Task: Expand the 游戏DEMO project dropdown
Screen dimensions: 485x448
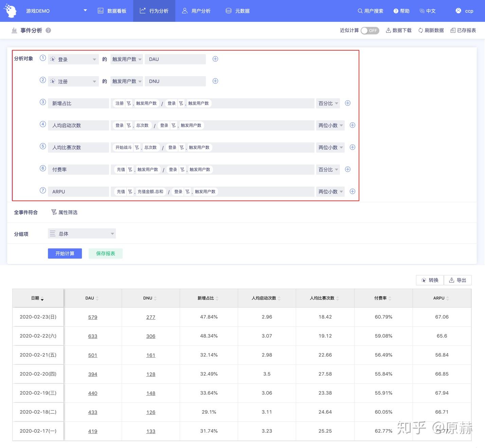Action: point(85,11)
